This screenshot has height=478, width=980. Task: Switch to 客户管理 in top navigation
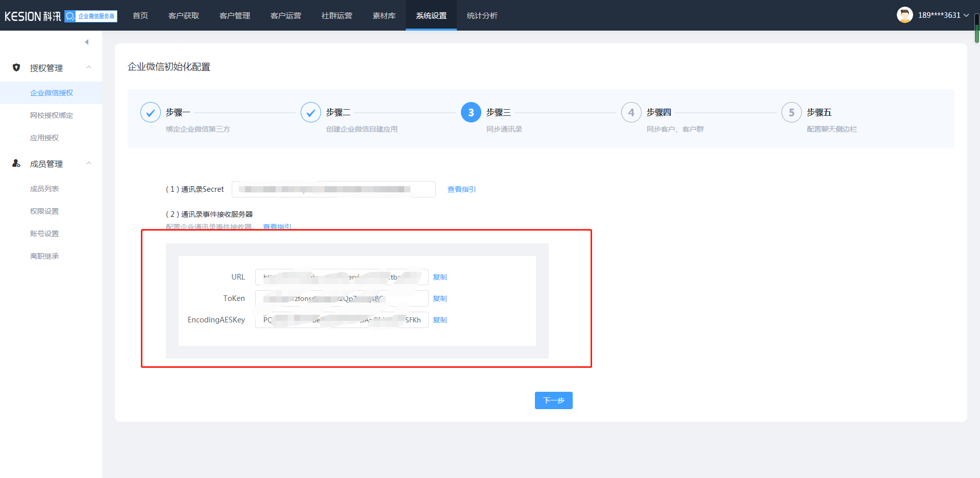235,16
